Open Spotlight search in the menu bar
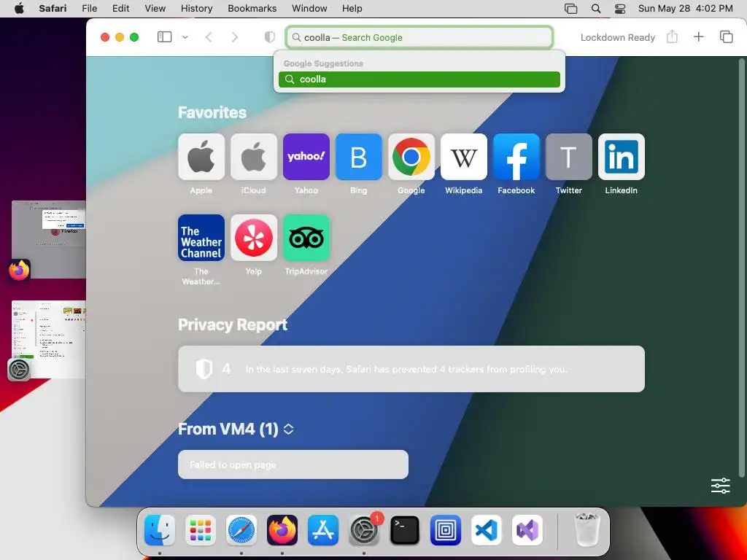This screenshot has width=747, height=560. [x=595, y=9]
